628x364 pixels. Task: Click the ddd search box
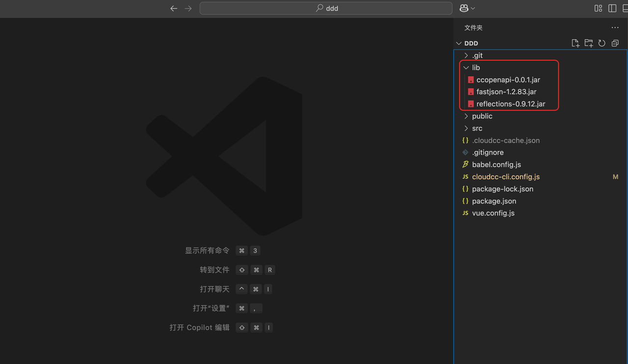pos(326,8)
